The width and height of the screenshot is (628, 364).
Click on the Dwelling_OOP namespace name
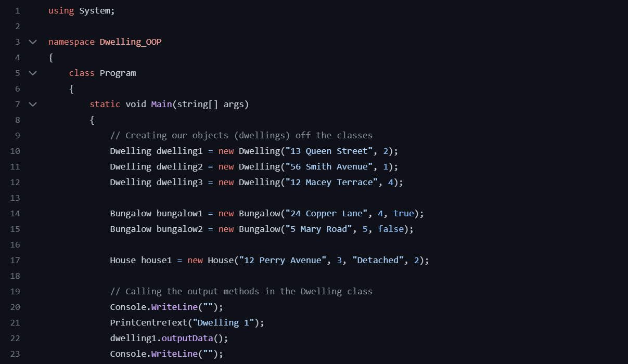click(131, 42)
